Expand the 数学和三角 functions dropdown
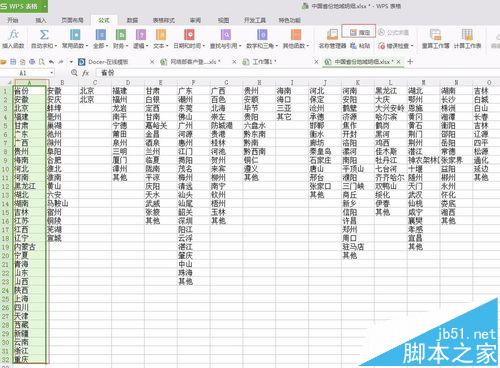This screenshot has height=368, width=500. coord(277,46)
